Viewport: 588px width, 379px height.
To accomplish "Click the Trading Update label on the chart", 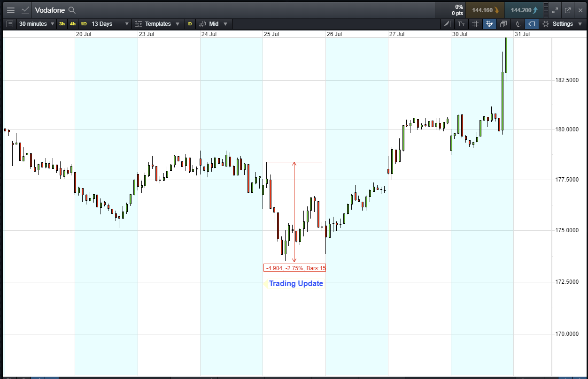I will (x=296, y=283).
